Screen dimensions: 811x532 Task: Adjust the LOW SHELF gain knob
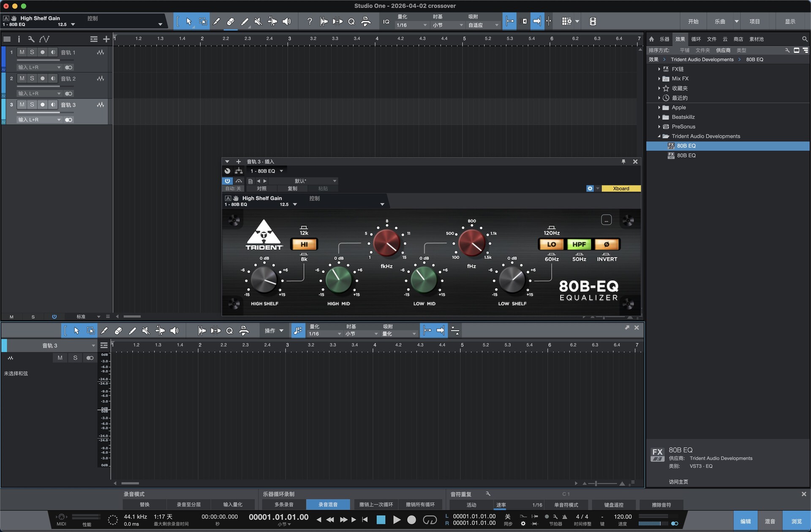(512, 280)
